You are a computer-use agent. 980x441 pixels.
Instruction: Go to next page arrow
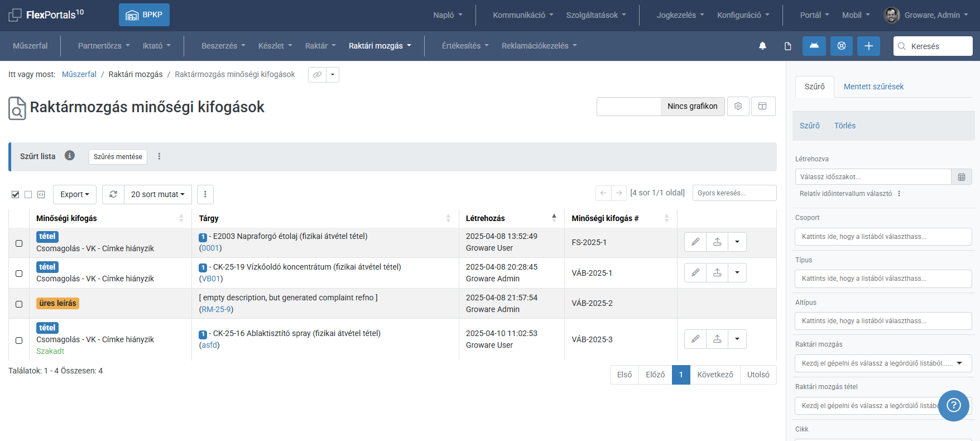[619, 193]
